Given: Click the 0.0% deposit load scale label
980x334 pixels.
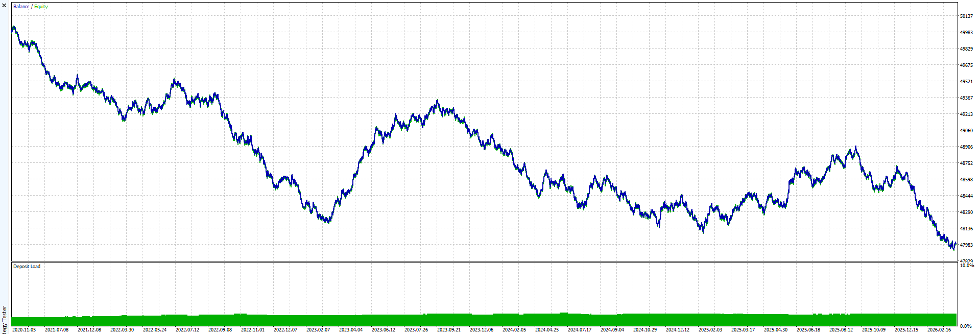Looking at the screenshot, I should (x=966, y=326).
